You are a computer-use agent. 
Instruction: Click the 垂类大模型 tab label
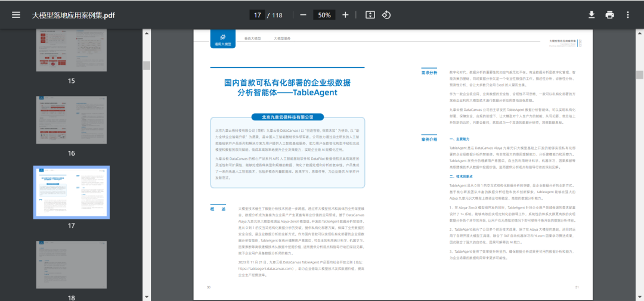(253, 38)
